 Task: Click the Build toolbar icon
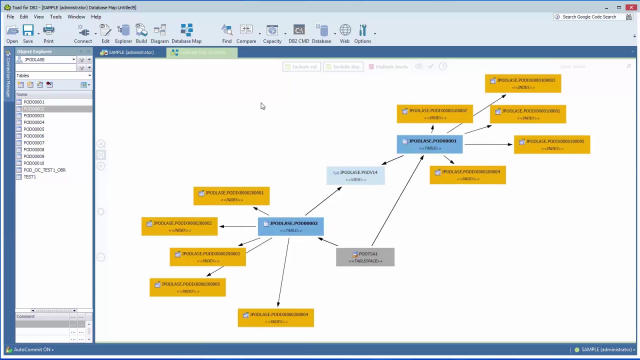pos(141,33)
